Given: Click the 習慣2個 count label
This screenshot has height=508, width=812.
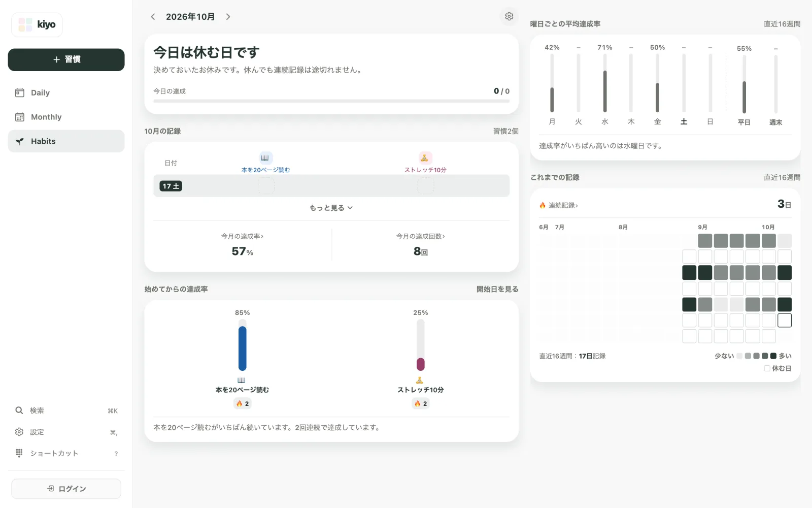Looking at the screenshot, I should 506,131.
